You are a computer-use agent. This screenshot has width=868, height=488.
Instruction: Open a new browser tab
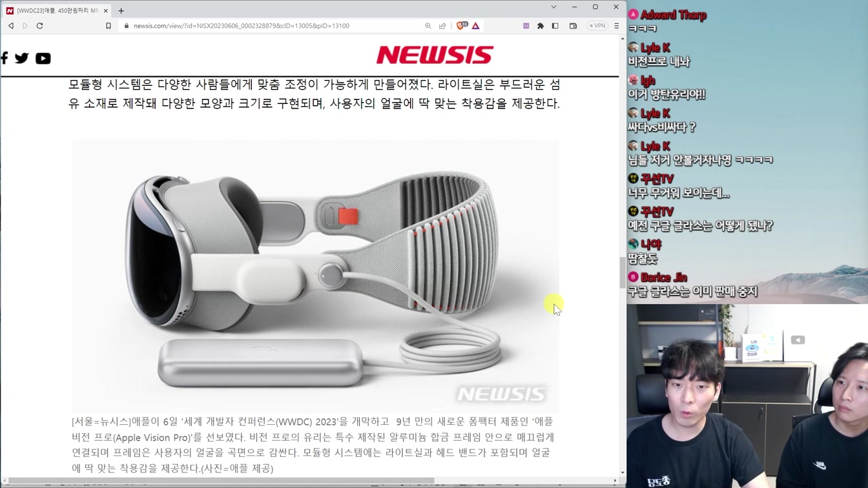(x=121, y=11)
